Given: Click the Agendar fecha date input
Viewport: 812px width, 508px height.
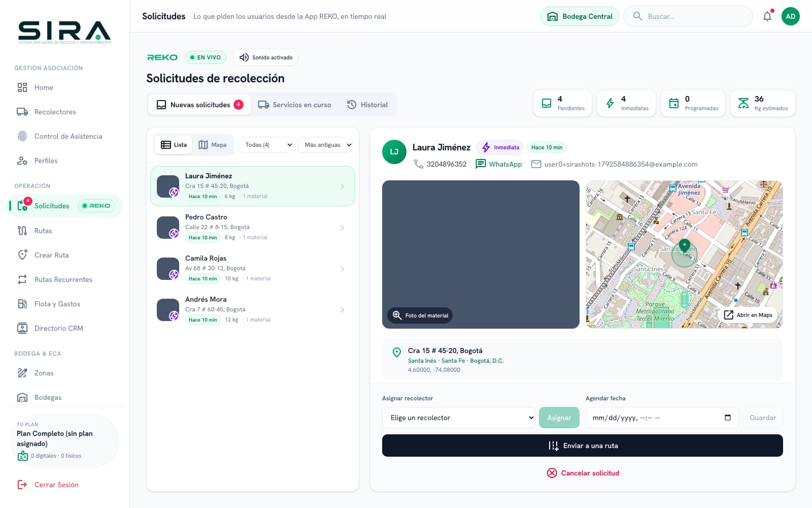Looking at the screenshot, I should [662, 418].
